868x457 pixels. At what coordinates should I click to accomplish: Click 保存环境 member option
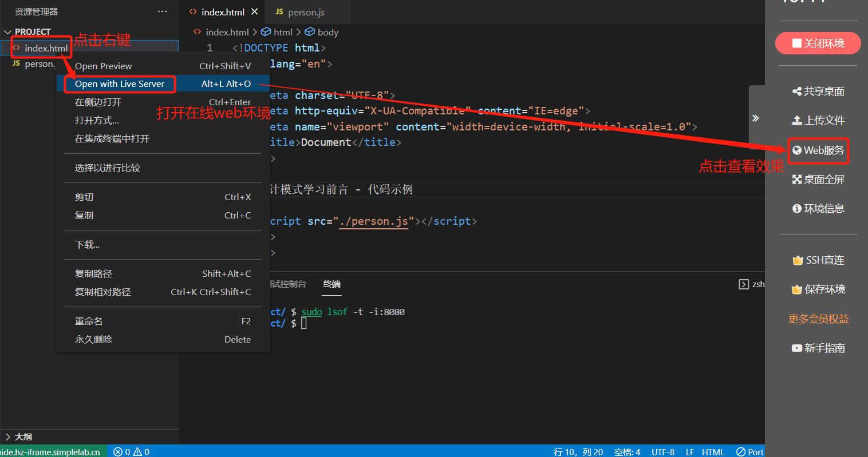pyautogui.click(x=818, y=289)
